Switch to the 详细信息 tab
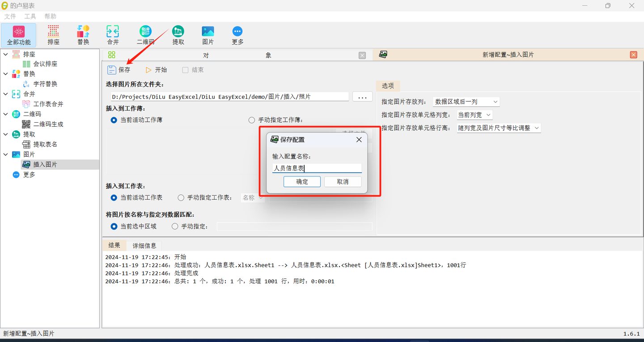 point(144,246)
